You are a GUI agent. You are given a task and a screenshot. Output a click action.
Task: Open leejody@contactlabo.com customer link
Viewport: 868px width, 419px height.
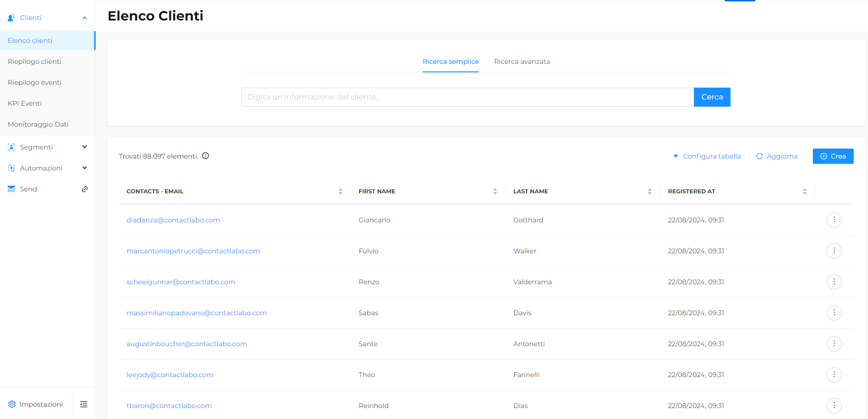click(x=170, y=375)
